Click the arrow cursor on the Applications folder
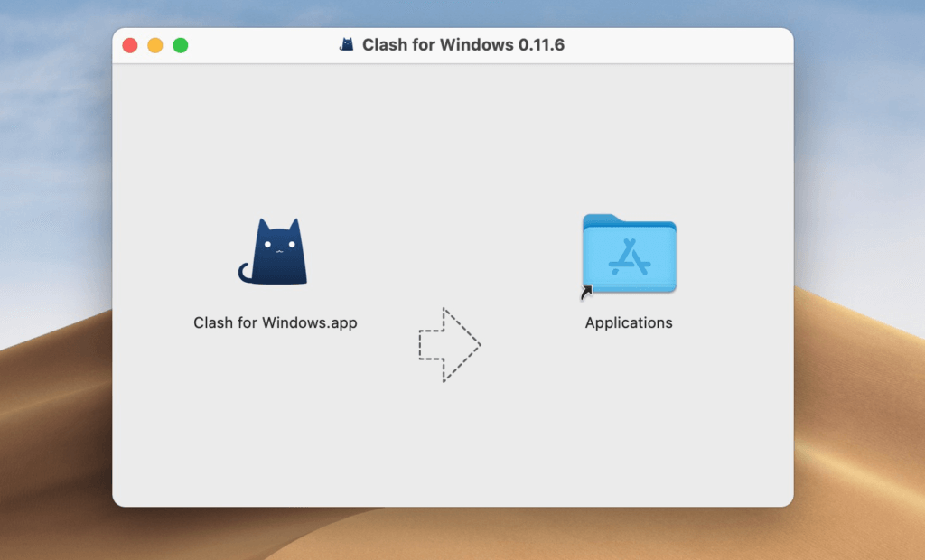 (x=589, y=289)
